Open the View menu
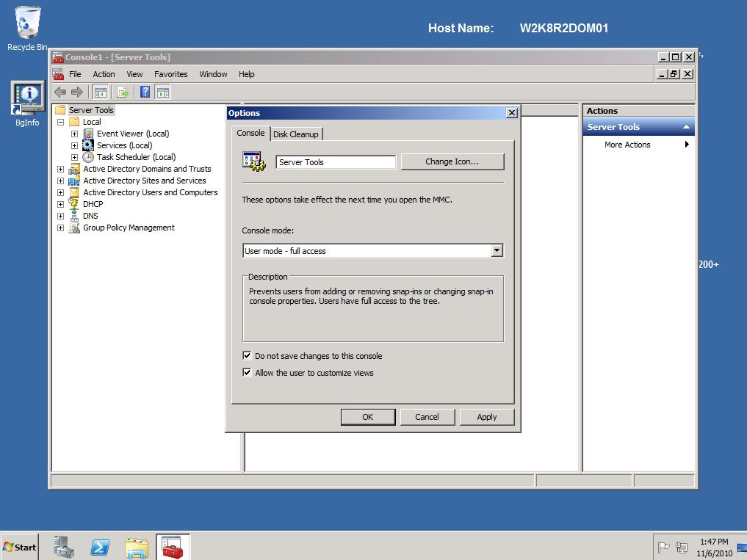The height and width of the screenshot is (560, 747). (x=134, y=74)
